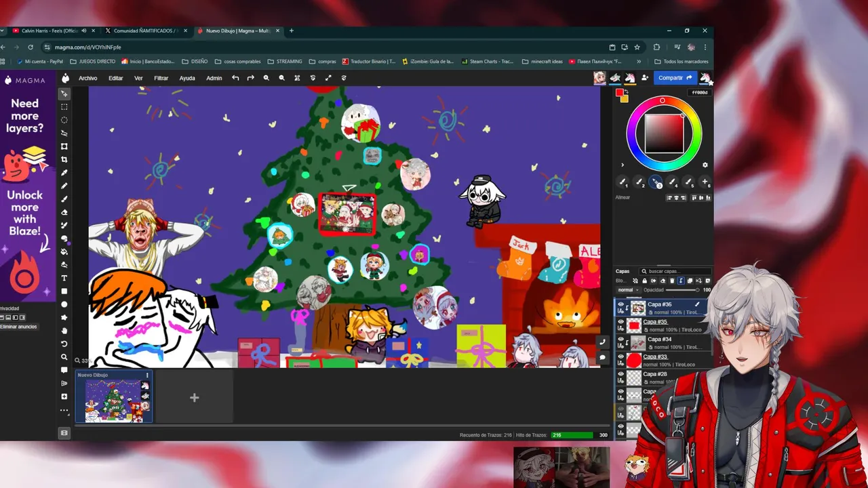The width and height of the screenshot is (868, 488).
Task: Click the redo arrow in top toolbar
Action: (x=250, y=78)
